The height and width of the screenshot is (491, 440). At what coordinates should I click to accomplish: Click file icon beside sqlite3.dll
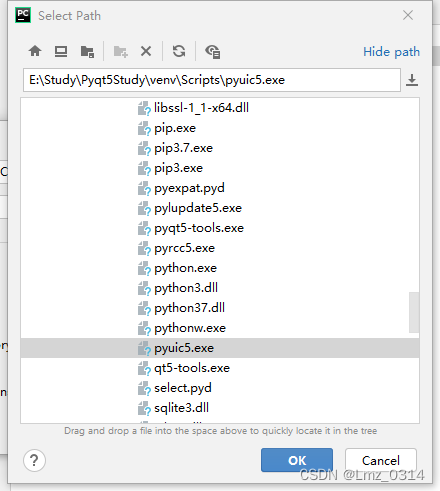(x=144, y=409)
